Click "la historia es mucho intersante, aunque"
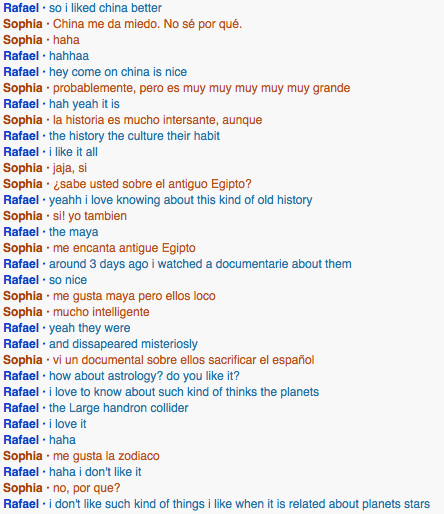Viewport: 444px width, 514px height. [157, 120]
